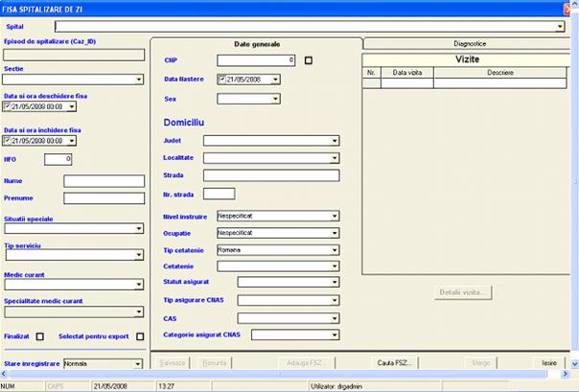Expand the Nivel instruire combo box

coord(335,216)
